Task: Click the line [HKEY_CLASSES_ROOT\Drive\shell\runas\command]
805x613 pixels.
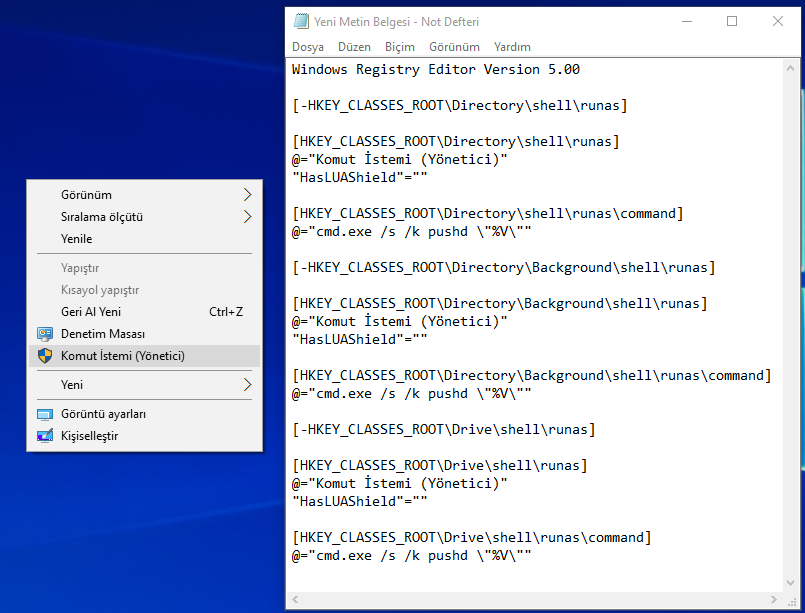Action: tap(472, 538)
